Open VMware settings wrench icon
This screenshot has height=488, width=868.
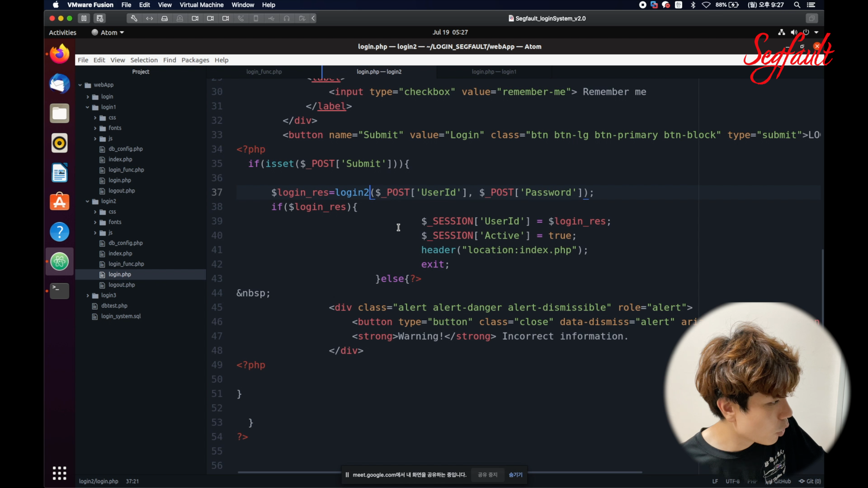point(134,19)
